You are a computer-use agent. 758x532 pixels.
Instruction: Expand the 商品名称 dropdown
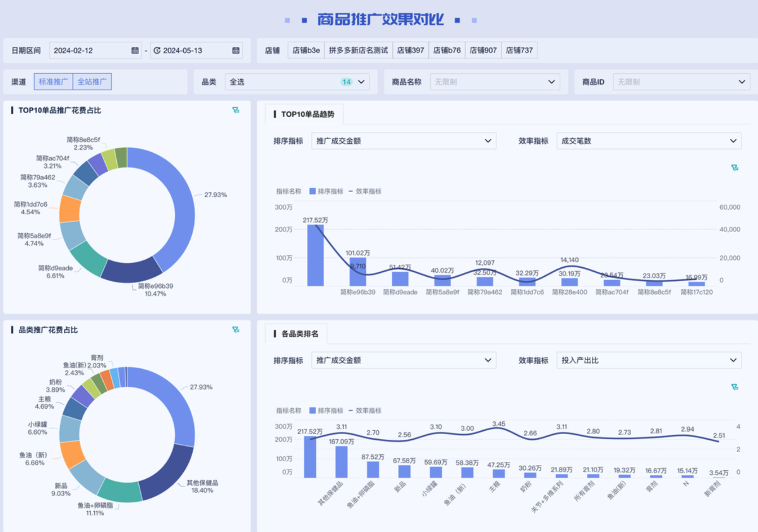click(x=494, y=82)
